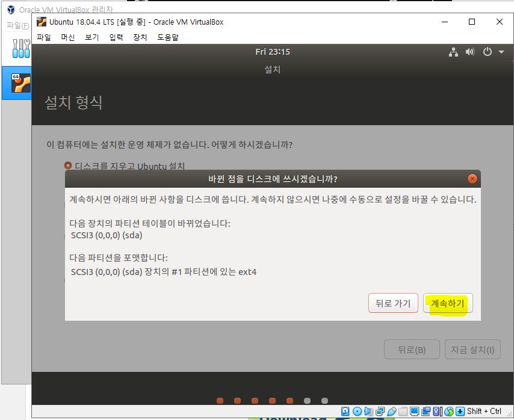
Task: Click the shared folders status icon
Action: point(403,411)
